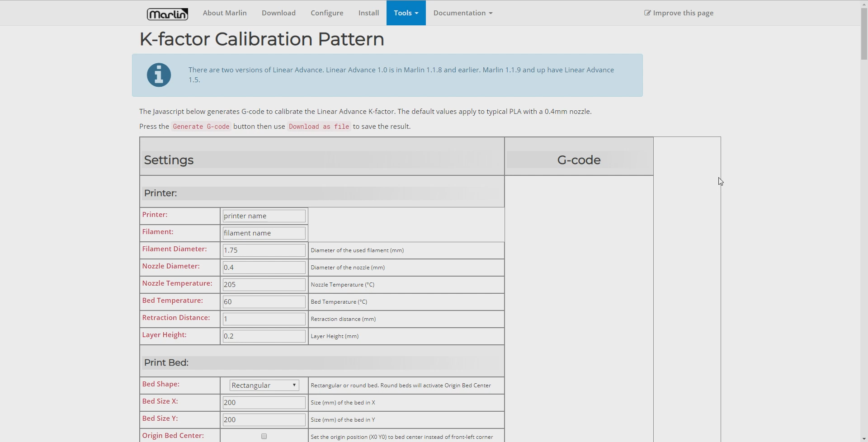This screenshot has width=868, height=442.
Task: Edit the Nozzle Temperature value
Action: click(264, 285)
